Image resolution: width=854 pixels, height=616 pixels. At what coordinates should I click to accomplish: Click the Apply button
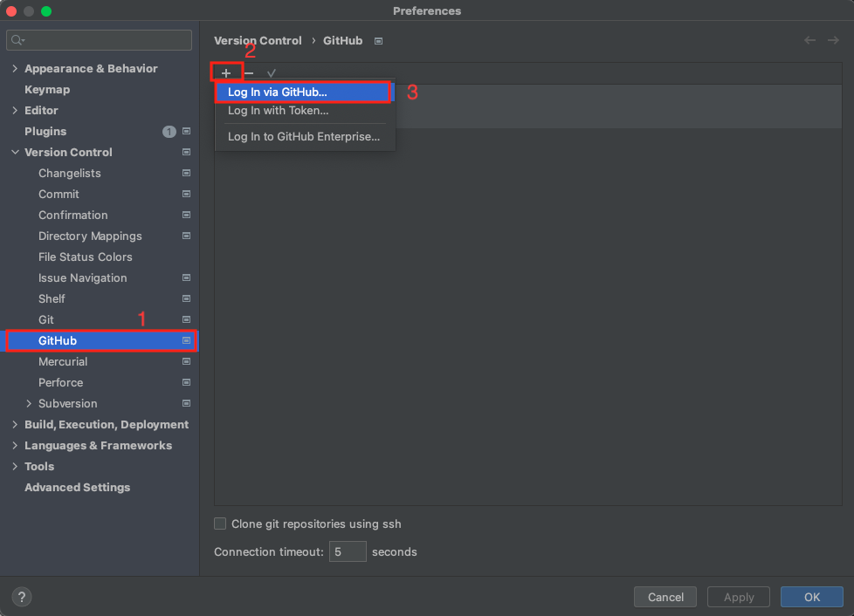point(739,597)
